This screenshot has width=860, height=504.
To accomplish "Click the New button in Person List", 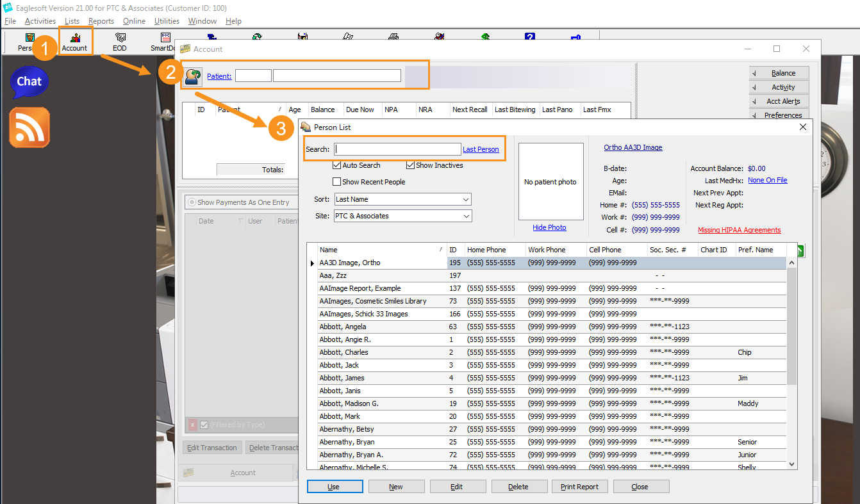I will coord(396,487).
